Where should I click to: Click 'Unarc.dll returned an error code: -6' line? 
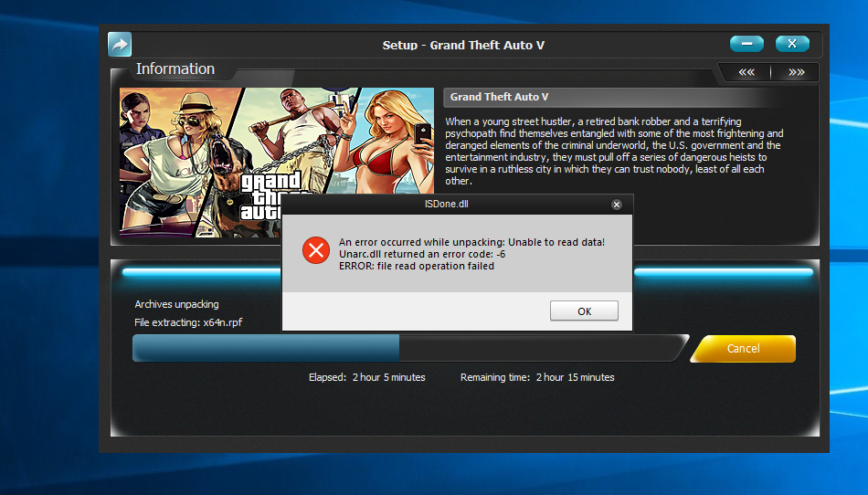point(422,255)
